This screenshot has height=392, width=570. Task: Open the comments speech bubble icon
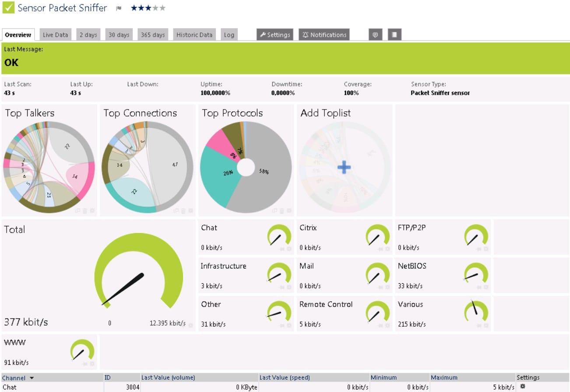(x=375, y=35)
